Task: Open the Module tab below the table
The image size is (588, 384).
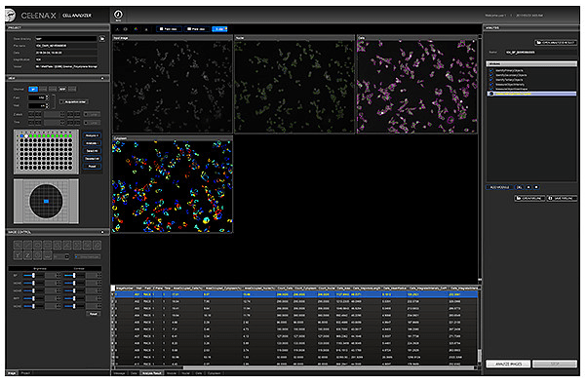Action: pos(172,373)
